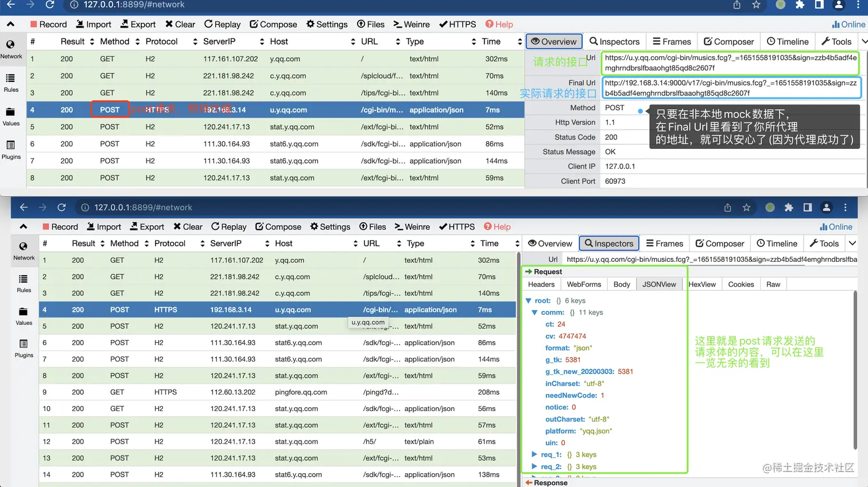Screen dimensions: 868x487
Task: Click Import in the bottom window toolbar
Action: (x=104, y=227)
